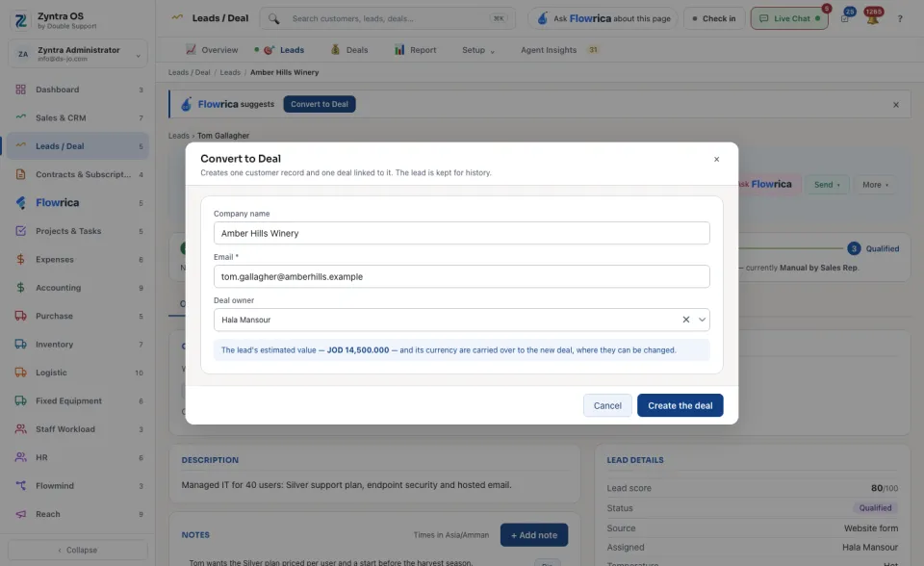Open the Contracts & Subscriptions sidebar icon
Image resolution: width=924 pixels, height=566 pixels.
[20, 174]
